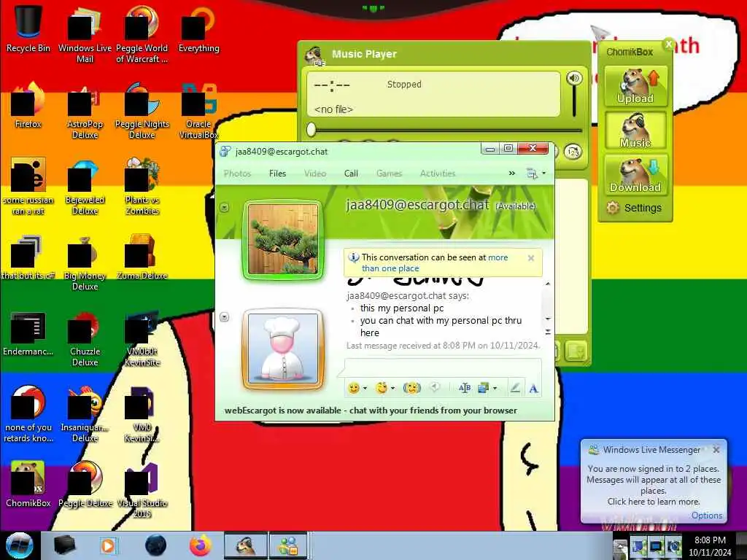Select Plants vs Zombies desktop icon
Image resolution: width=747 pixels, height=560 pixels.
[142, 187]
